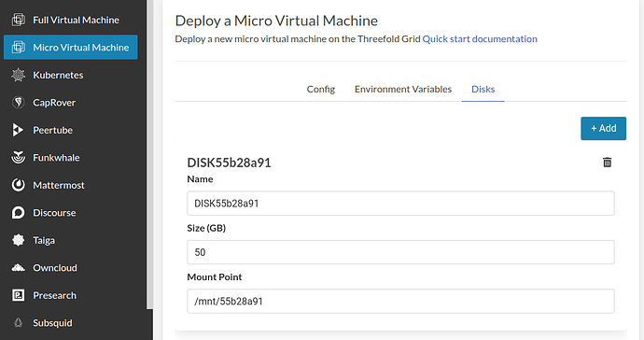644x340 pixels.
Task: Open Discourse label in sidebar
Action: (54, 213)
